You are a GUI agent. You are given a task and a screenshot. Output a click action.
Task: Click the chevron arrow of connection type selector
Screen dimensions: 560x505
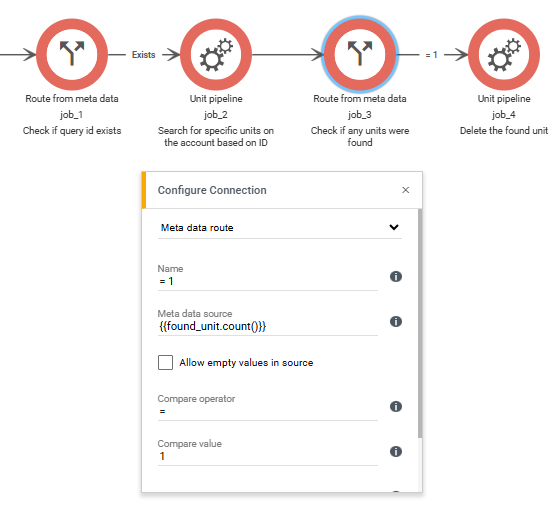coord(394,227)
